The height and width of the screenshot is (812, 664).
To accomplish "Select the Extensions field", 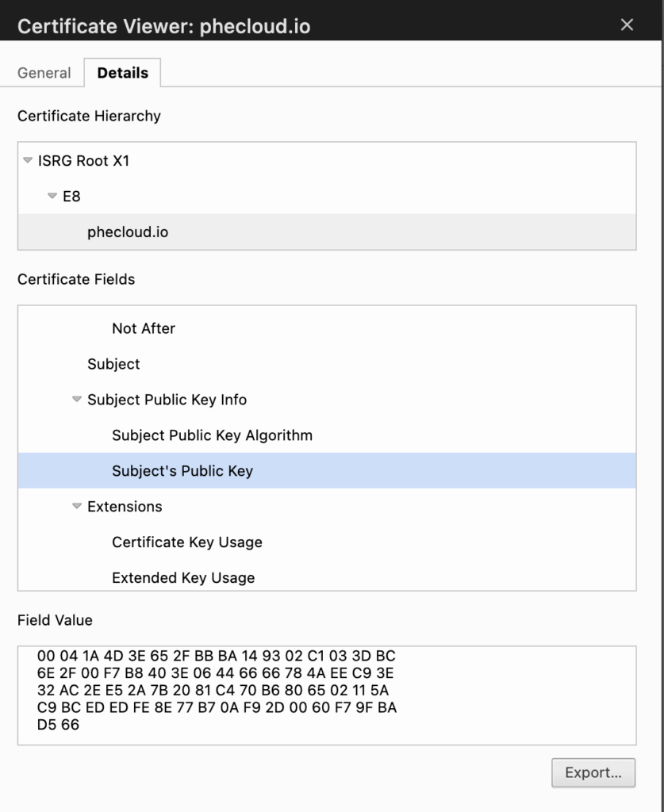I will click(x=125, y=507).
